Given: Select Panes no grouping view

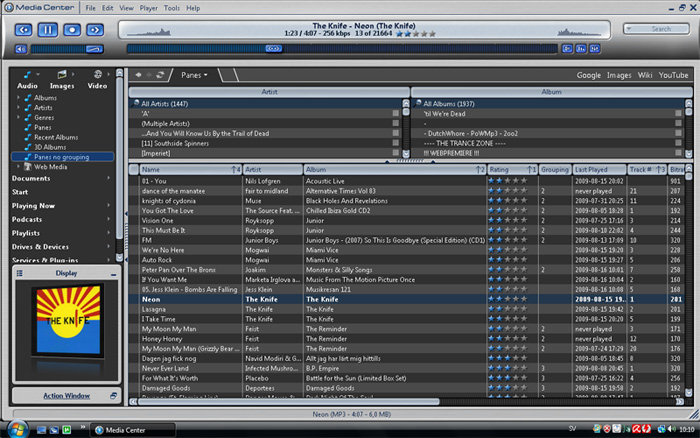Looking at the screenshot, I should (x=62, y=157).
